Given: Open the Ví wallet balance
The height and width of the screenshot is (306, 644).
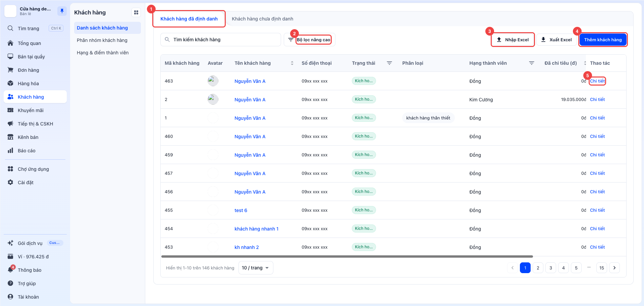Looking at the screenshot, I should (x=35, y=257).
